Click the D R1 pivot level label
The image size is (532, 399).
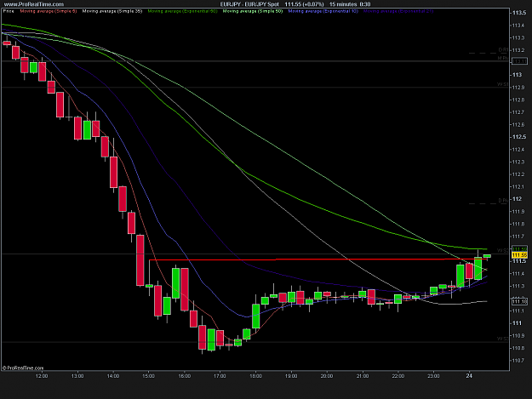[503, 50]
